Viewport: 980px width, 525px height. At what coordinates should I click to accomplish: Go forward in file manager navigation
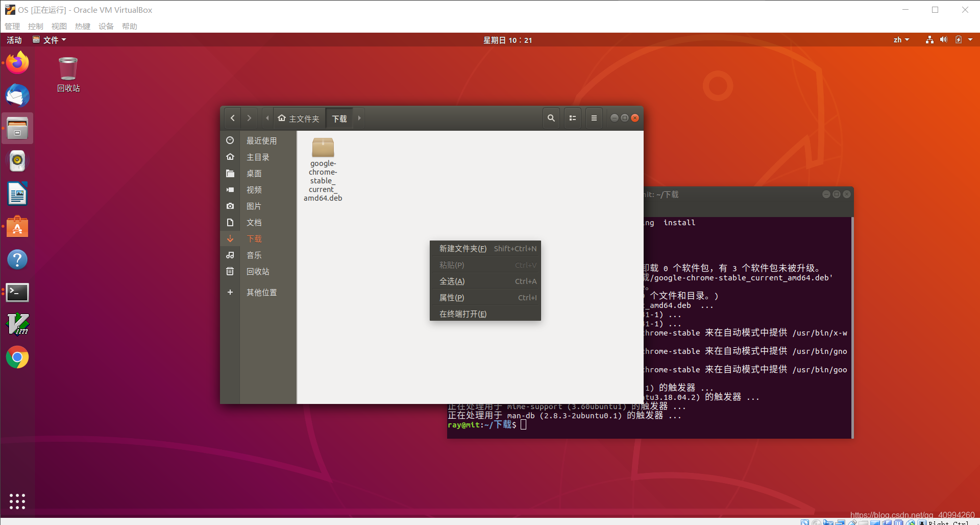pos(249,118)
